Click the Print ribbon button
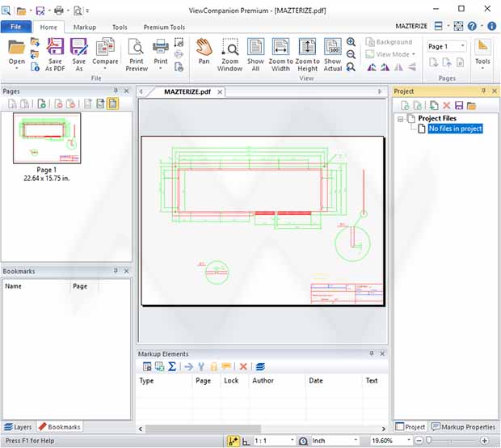Image resolution: width=501 pixels, height=448 pixels. click(x=160, y=54)
